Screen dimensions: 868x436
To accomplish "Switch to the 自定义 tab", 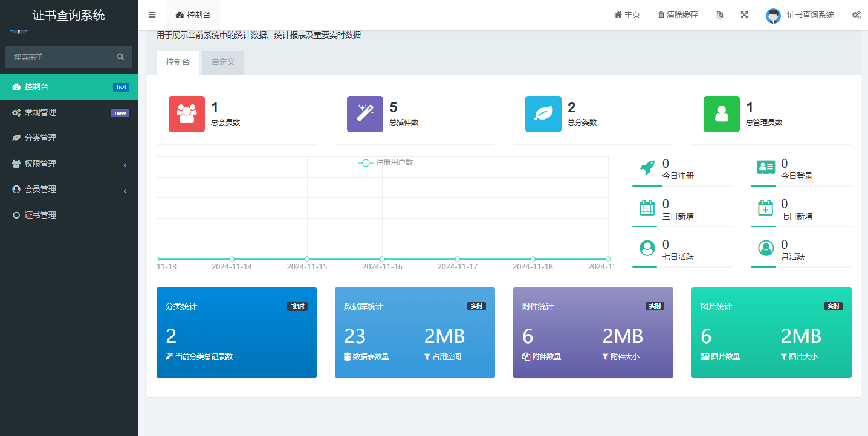I will pos(222,62).
